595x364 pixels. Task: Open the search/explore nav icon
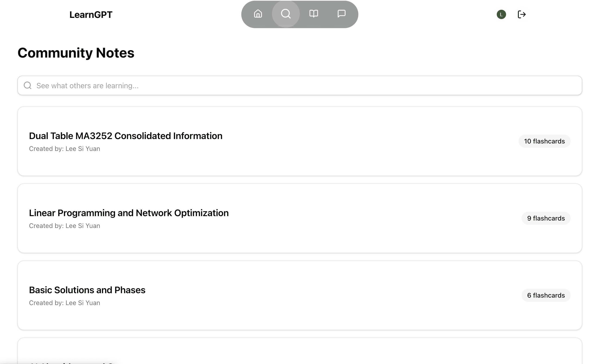click(286, 14)
